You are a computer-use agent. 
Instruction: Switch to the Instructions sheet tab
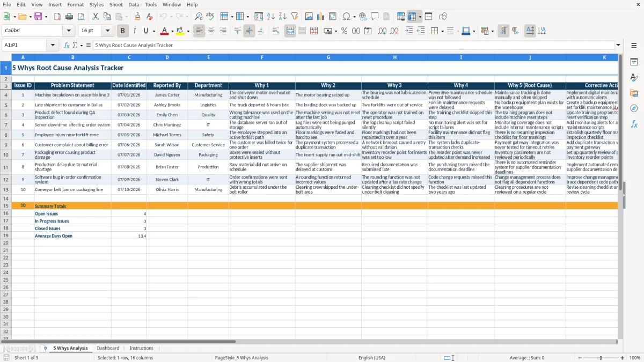coord(141,348)
